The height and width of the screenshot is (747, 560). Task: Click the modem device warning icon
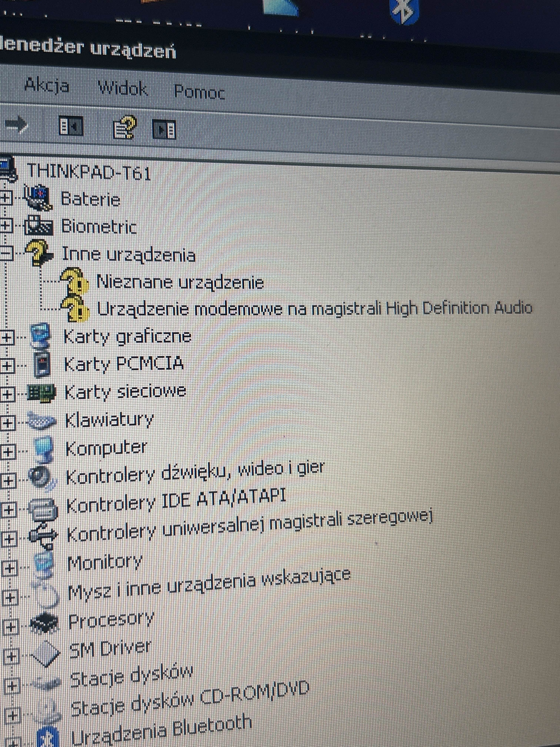(x=75, y=308)
